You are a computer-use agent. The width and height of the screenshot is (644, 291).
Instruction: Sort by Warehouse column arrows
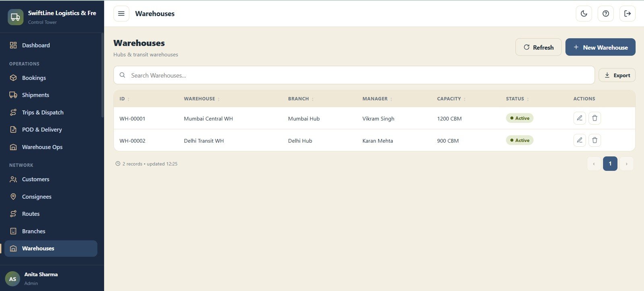click(219, 99)
